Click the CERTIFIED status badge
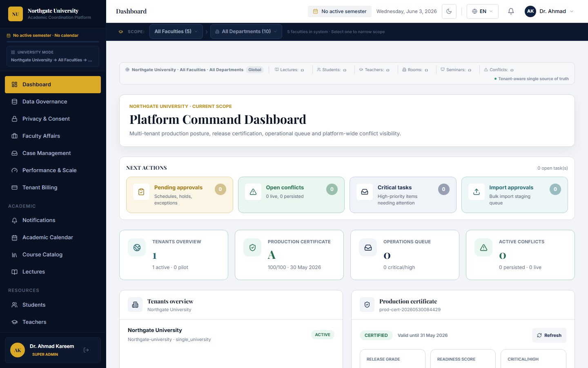The width and height of the screenshot is (588, 368). 376,335
